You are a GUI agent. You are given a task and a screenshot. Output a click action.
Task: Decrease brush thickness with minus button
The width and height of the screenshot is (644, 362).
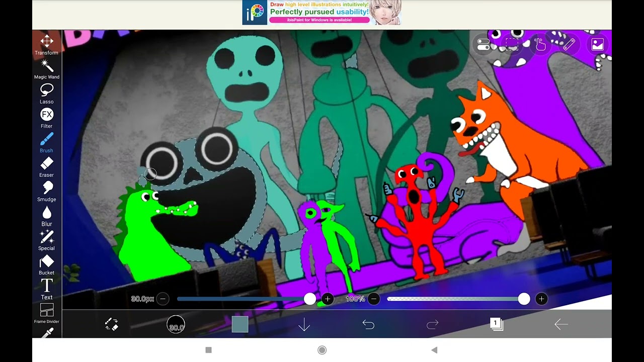click(x=163, y=299)
